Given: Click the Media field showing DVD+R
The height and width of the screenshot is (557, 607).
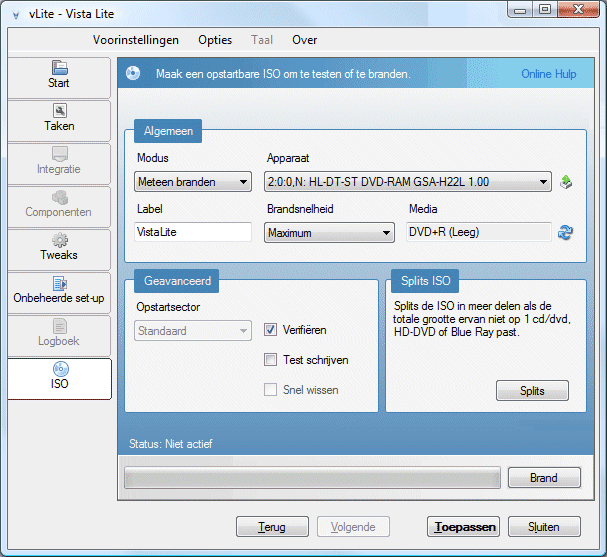Looking at the screenshot, I should click(x=478, y=232).
